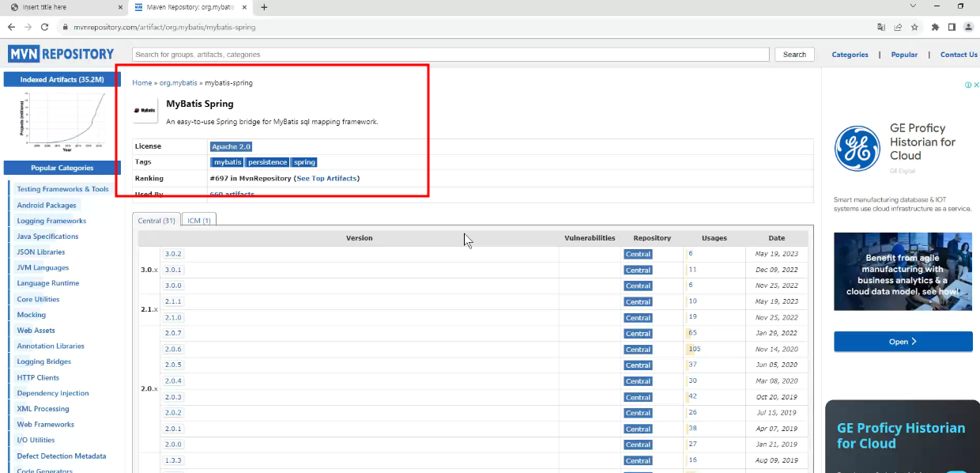Open the Categories menu link

pyautogui.click(x=850, y=55)
